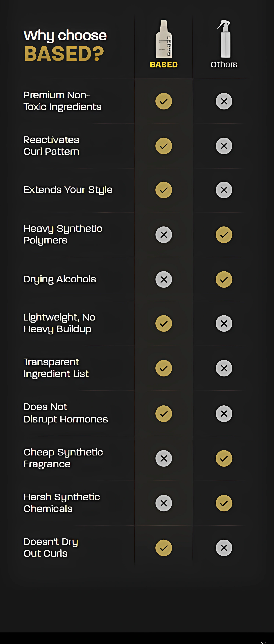Click Others checkmark for Drying Alcohols
Viewport: 274px width, 644px height.
pos(224,279)
